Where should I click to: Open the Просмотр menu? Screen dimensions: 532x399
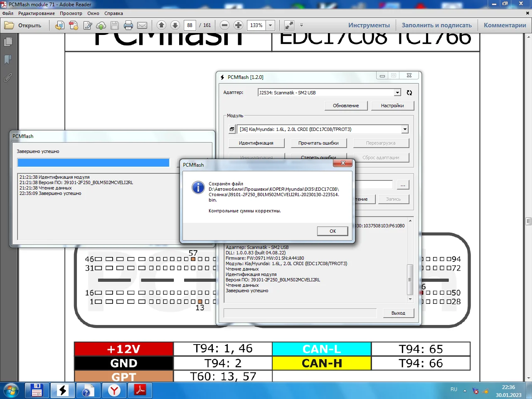71,13
